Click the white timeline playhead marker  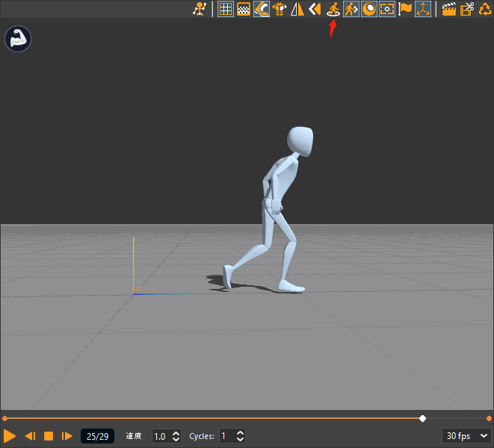pyautogui.click(x=423, y=418)
